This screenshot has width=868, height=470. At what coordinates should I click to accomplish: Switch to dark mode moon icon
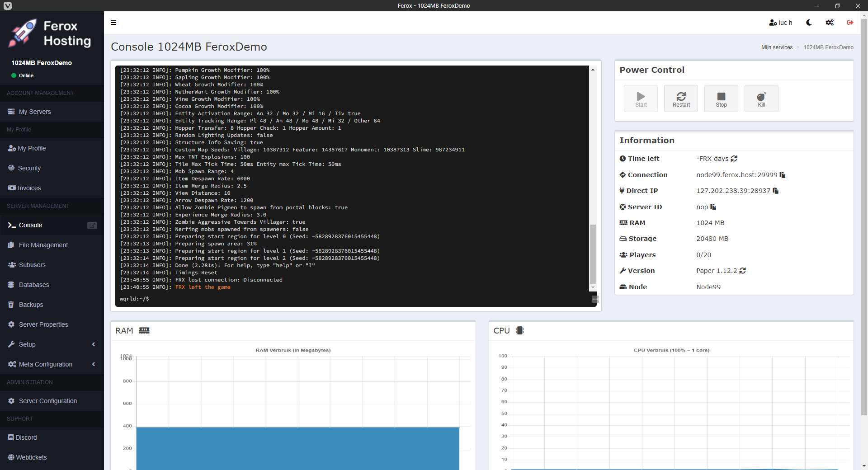(x=809, y=23)
